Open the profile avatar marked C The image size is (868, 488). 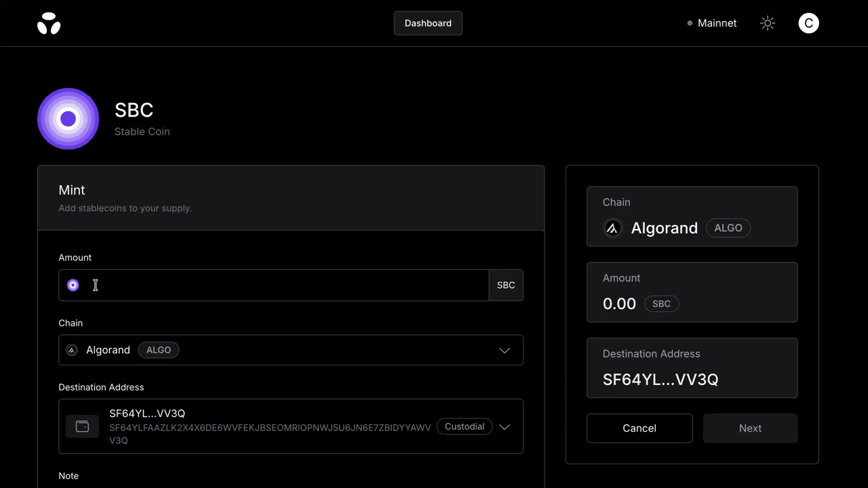coord(808,23)
